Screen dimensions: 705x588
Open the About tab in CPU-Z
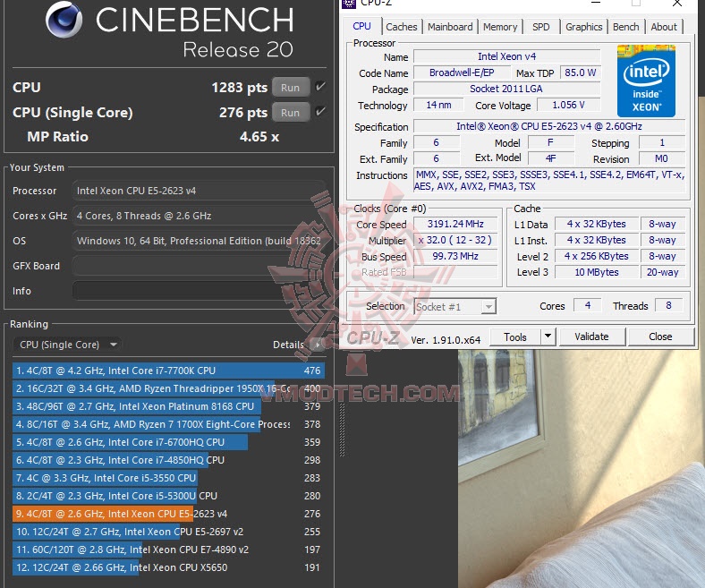pos(664,27)
